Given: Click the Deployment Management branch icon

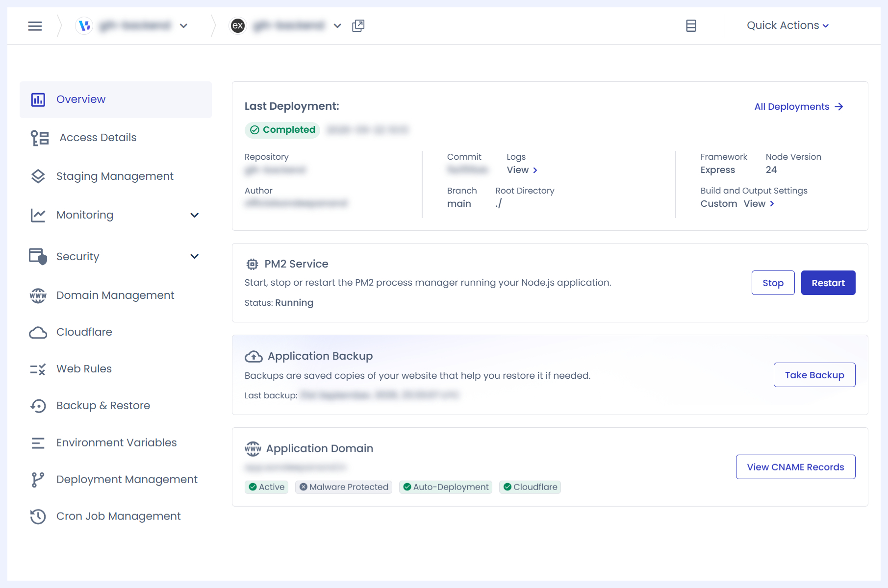Looking at the screenshot, I should [x=38, y=480].
